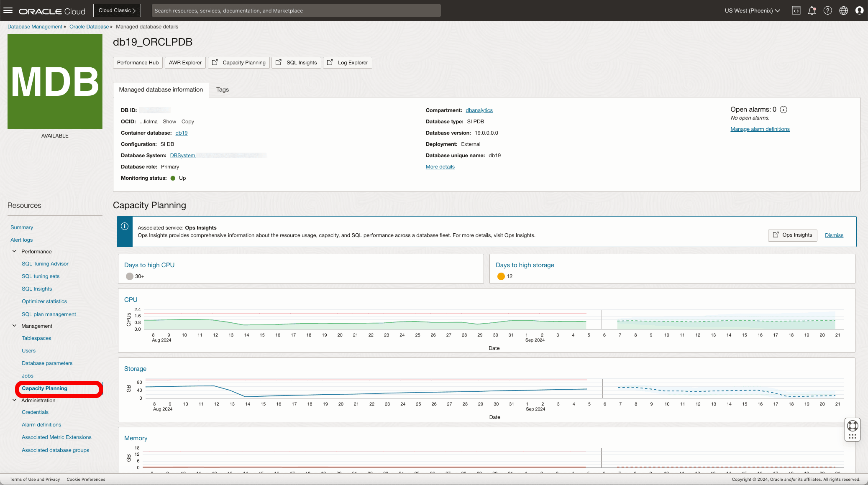Viewport: 868px width, 485px height.
Task: Click the external-link icon on Log Explorer button
Action: [330, 62]
